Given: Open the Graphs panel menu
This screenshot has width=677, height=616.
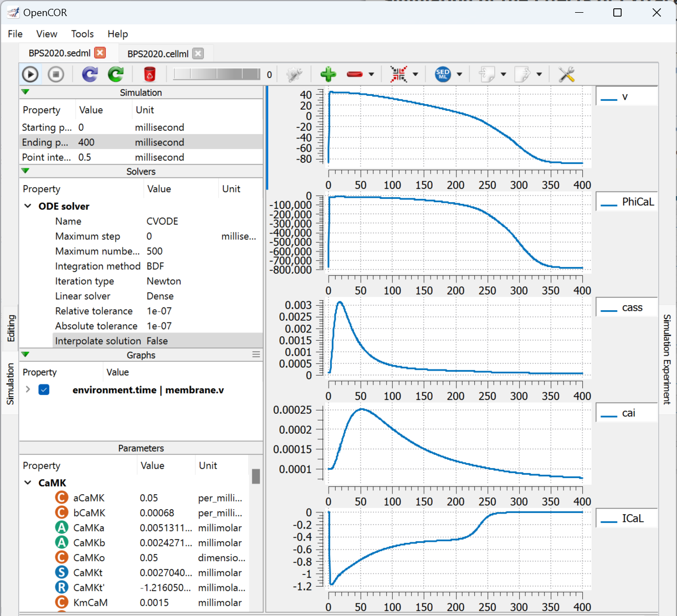Looking at the screenshot, I should (x=255, y=355).
